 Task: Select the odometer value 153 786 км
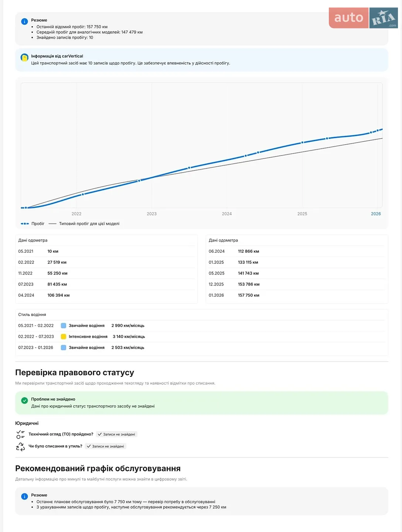[x=249, y=284]
